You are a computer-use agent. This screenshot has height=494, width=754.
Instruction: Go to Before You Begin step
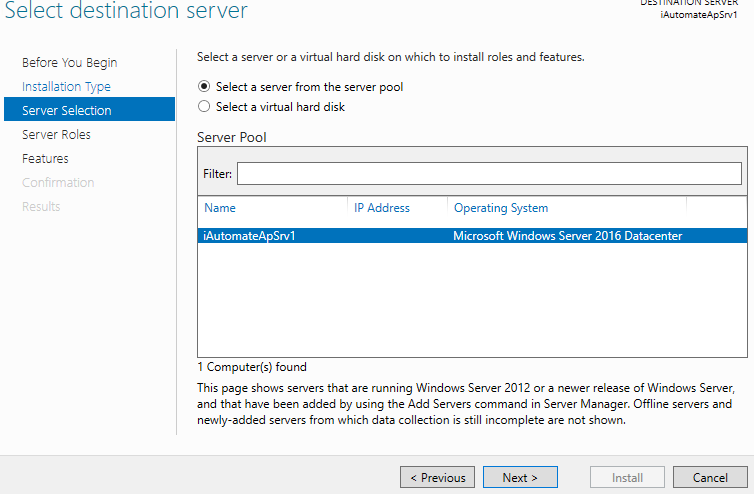pos(69,63)
